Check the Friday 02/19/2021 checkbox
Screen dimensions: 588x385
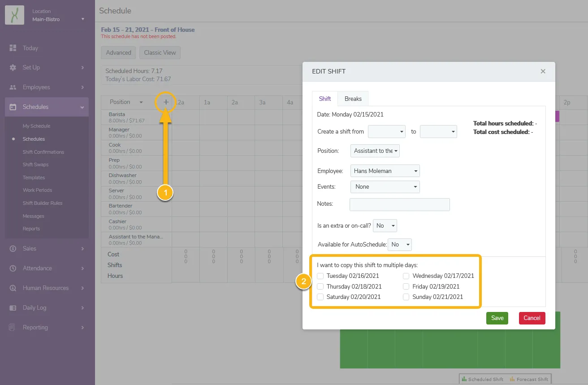pyautogui.click(x=406, y=286)
